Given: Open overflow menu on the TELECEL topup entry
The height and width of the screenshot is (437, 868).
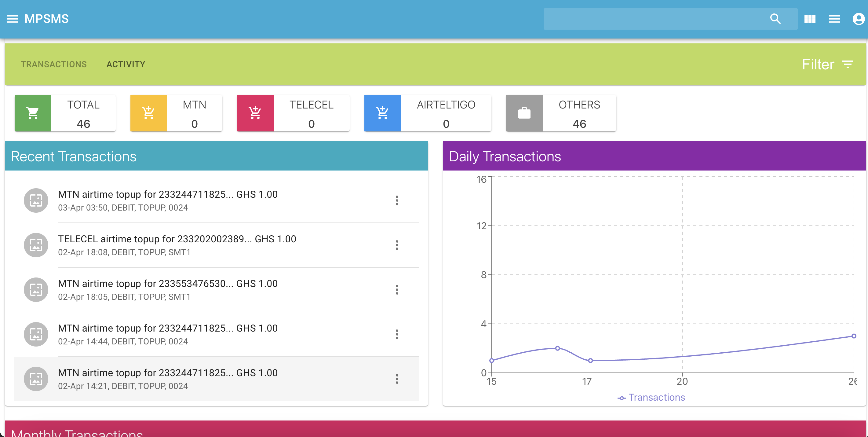Looking at the screenshot, I should click(397, 245).
